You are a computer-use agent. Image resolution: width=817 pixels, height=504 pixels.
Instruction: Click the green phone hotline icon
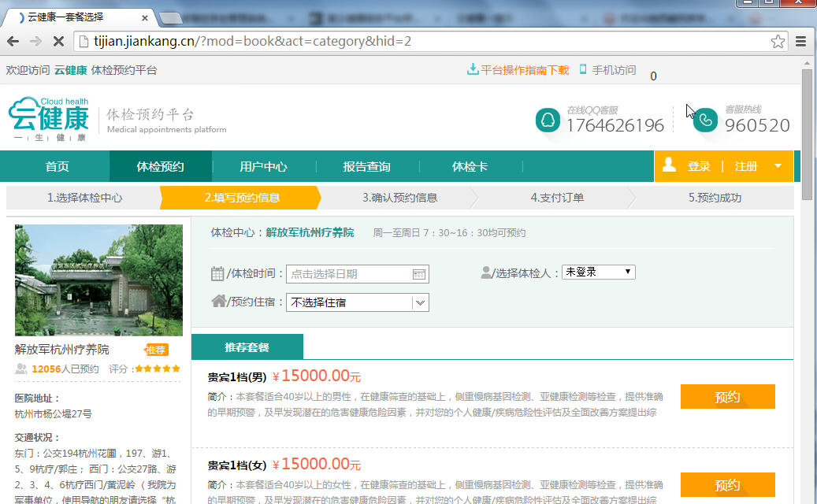coord(705,120)
